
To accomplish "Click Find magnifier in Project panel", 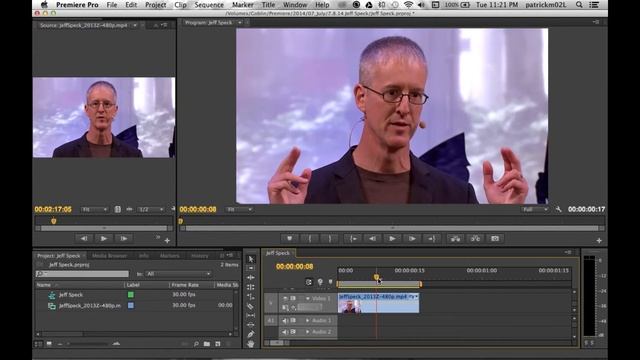I will tap(196, 344).
